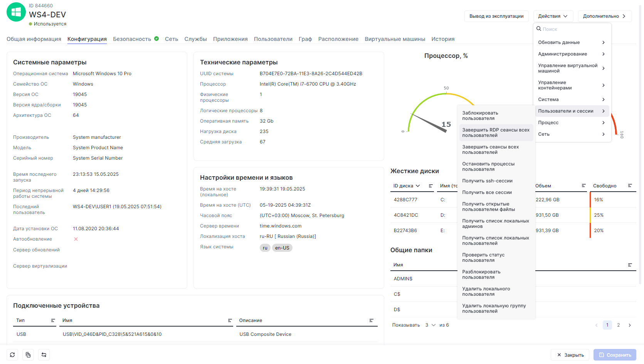Switch to Безопасность tab
The width and height of the screenshot is (644, 364).
pyautogui.click(x=132, y=39)
